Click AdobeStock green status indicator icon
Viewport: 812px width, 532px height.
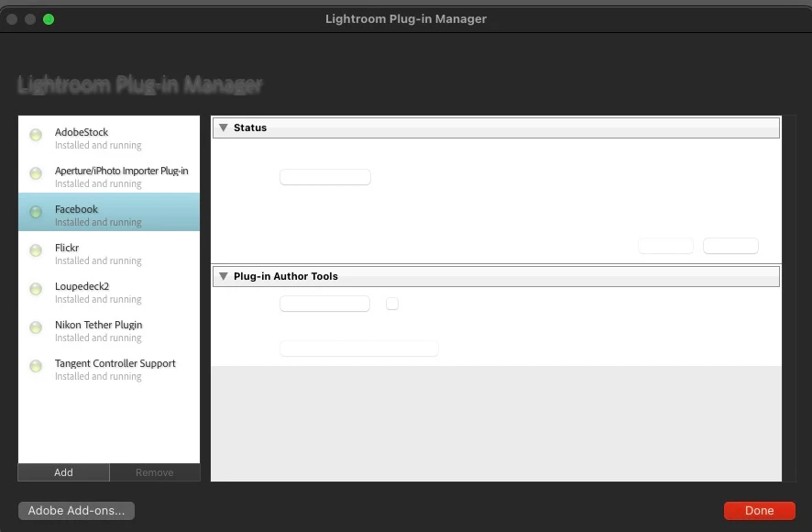[x=36, y=135]
